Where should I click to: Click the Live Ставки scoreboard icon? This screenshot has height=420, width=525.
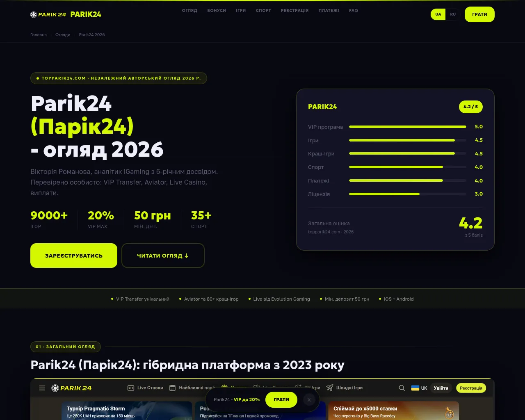pyautogui.click(x=131, y=388)
